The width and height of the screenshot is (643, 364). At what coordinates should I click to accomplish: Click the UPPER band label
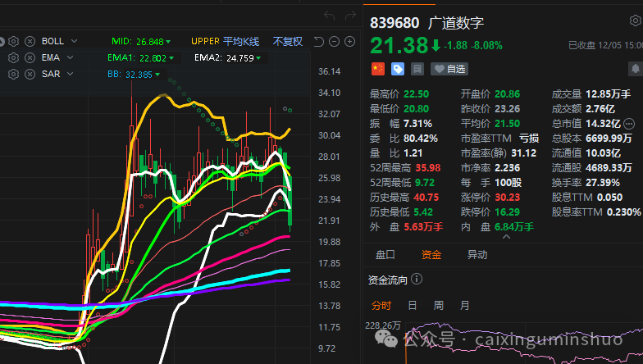(x=205, y=41)
